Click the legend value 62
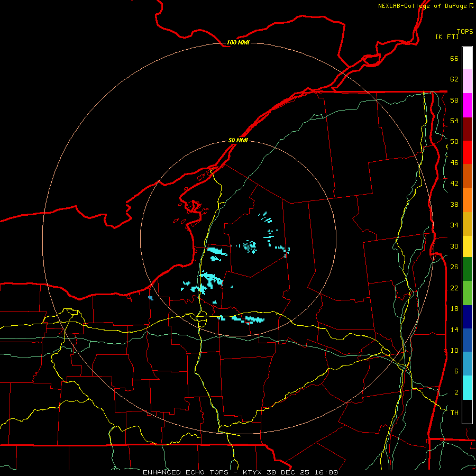 point(454,79)
